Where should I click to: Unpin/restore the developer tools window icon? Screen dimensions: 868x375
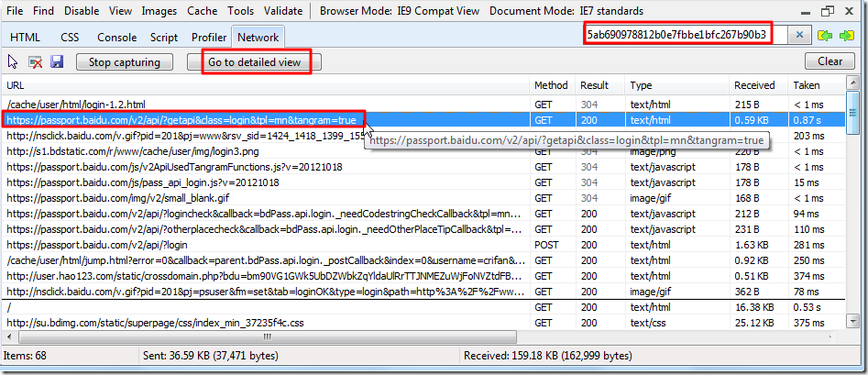[827, 10]
